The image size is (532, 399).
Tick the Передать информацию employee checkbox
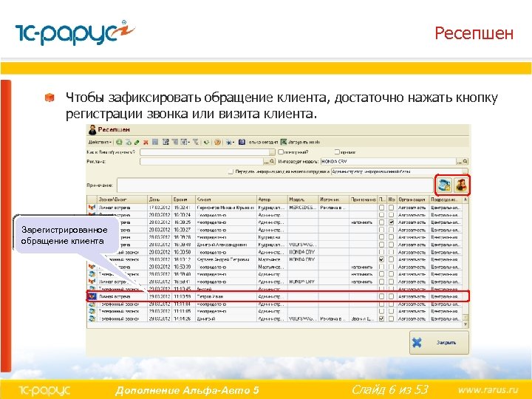(x=231, y=171)
